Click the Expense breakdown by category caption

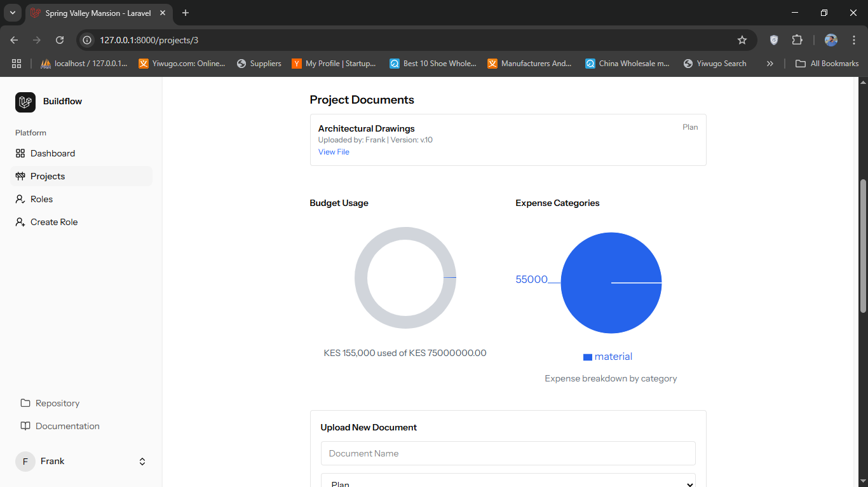611,378
